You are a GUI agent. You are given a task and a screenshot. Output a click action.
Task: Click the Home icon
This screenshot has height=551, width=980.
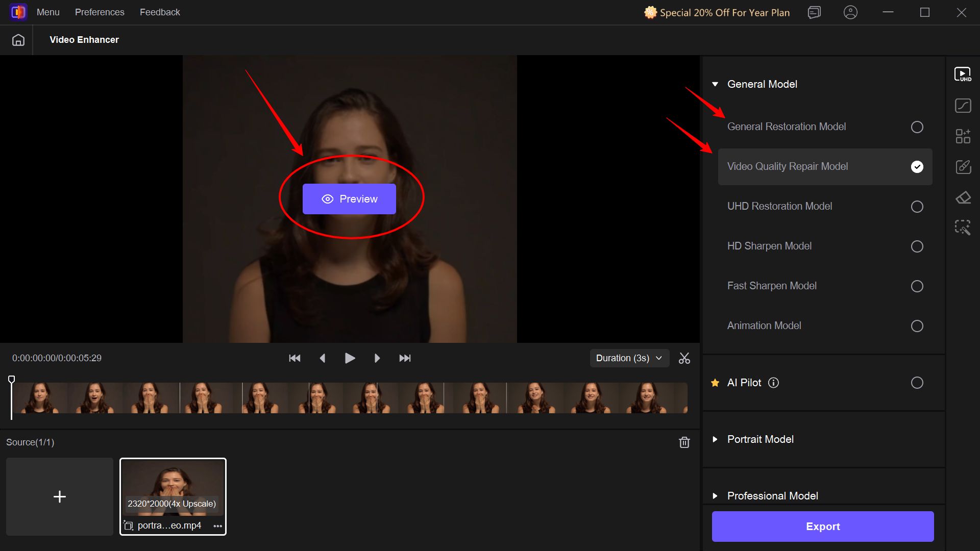[x=18, y=39]
